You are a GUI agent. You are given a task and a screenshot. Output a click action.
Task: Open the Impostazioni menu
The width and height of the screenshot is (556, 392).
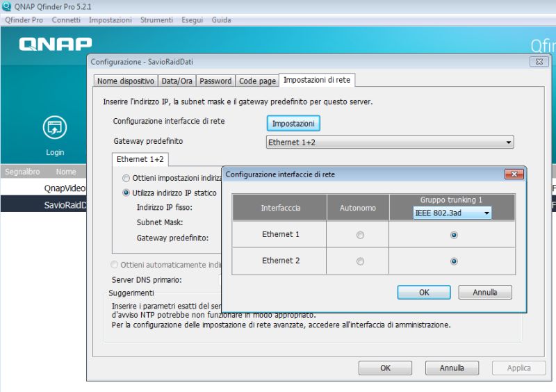pyautogui.click(x=110, y=20)
